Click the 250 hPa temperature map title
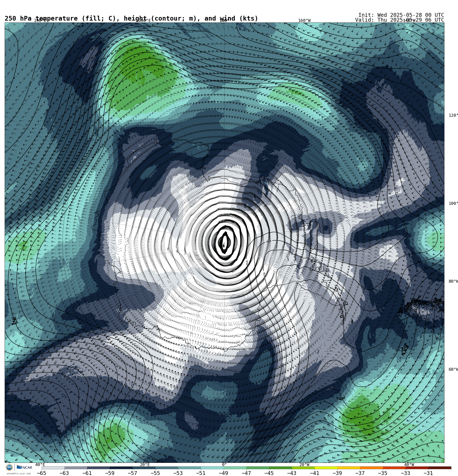458x476 pixels. [x=131, y=18]
